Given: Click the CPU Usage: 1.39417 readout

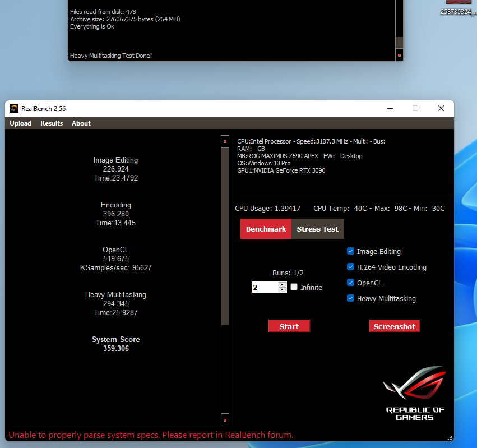Looking at the screenshot, I should pos(267,208).
